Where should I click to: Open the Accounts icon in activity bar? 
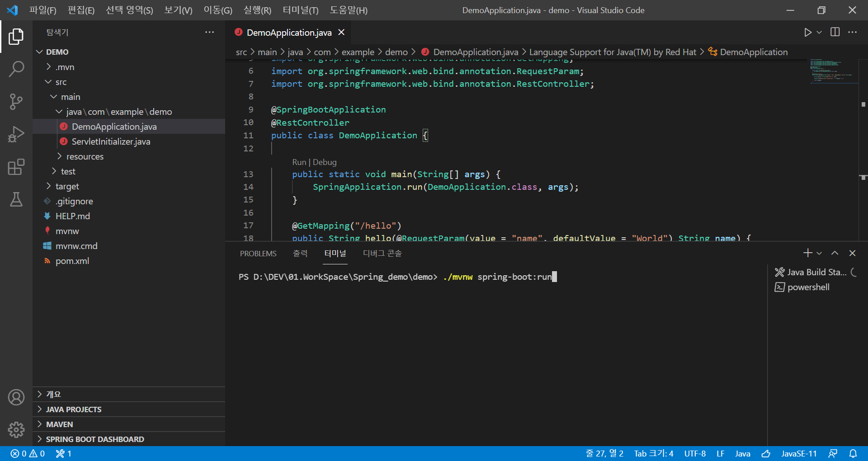[x=16, y=397]
